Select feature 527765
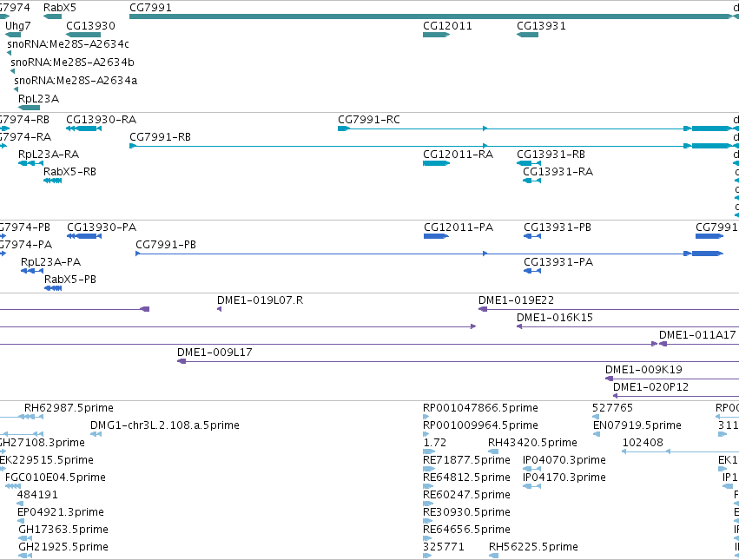The height and width of the screenshot is (560, 739). pos(596,417)
